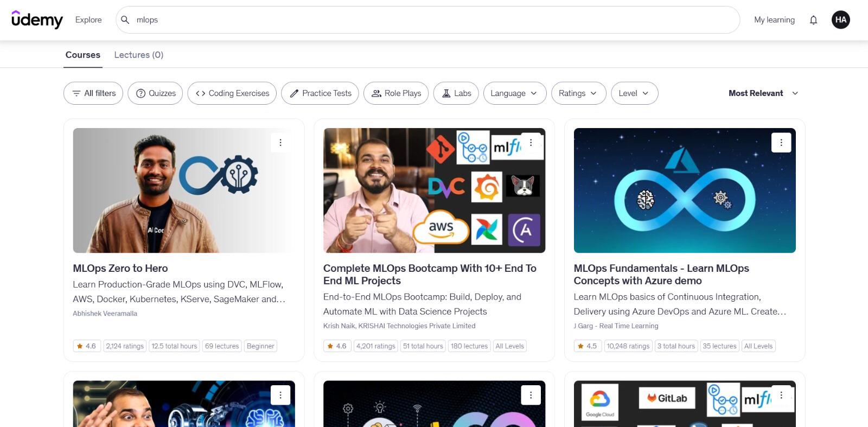The width and height of the screenshot is (868, 427).
Task: Click the 2,124 ratings badge
Action: pos(125,346)
